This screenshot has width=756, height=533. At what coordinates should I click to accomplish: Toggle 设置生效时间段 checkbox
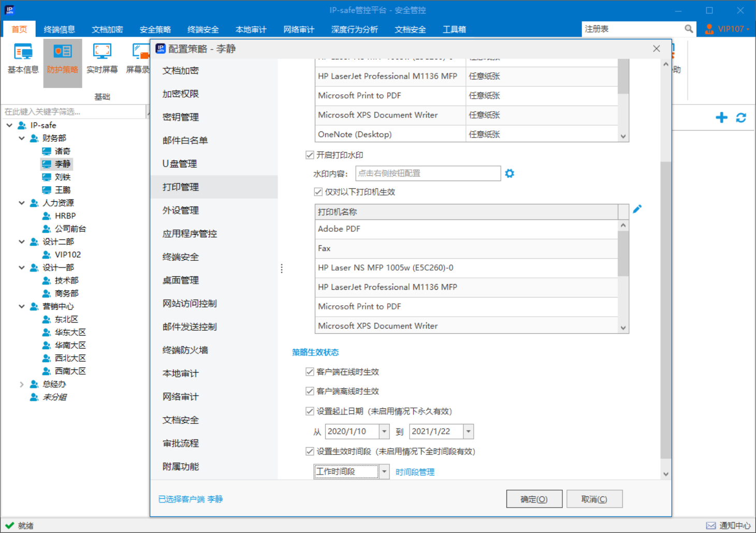[x=310, y=451]
